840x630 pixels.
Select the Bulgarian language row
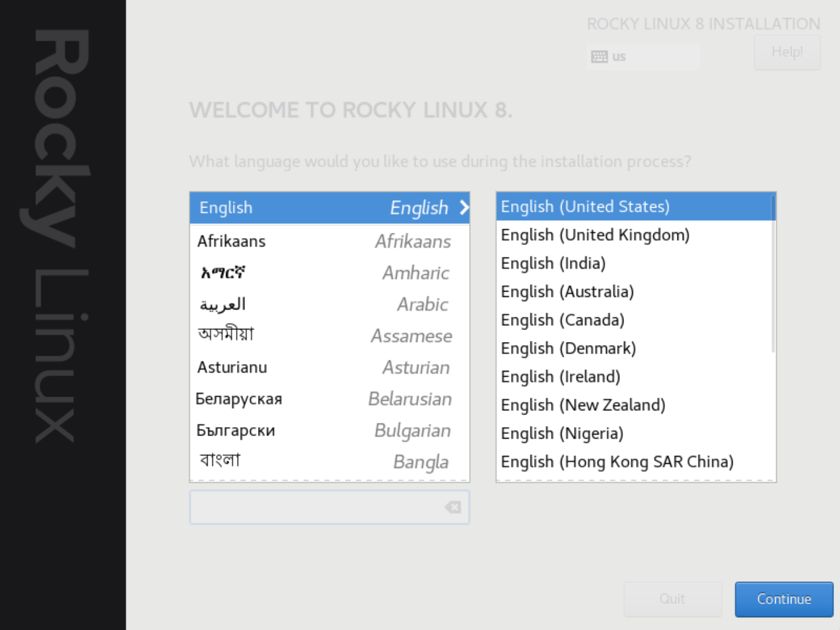click(329, 431)
